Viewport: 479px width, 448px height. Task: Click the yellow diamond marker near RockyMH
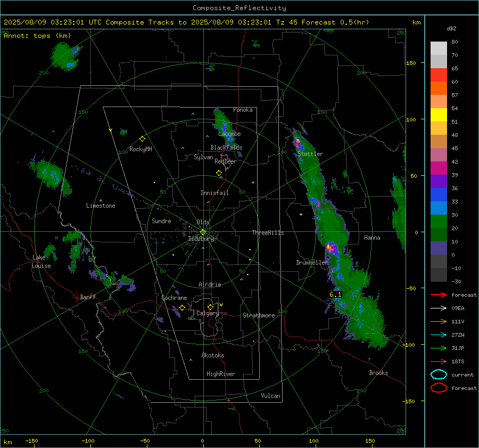tap(142, 139)
